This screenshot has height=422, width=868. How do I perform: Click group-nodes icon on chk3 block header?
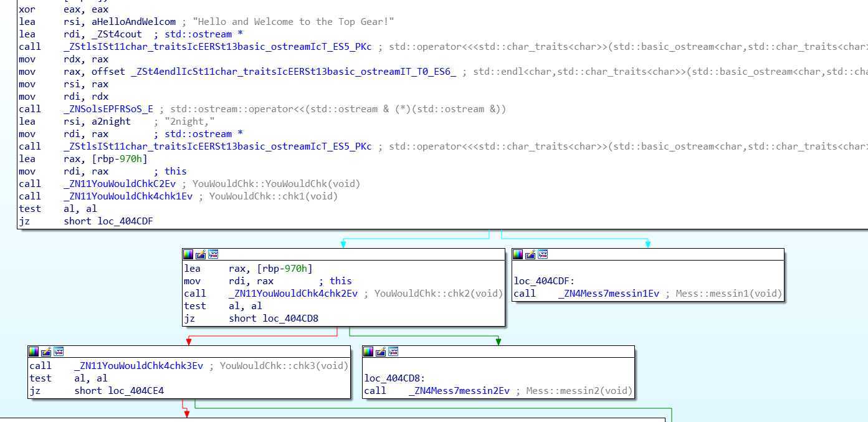click(59, 352)
